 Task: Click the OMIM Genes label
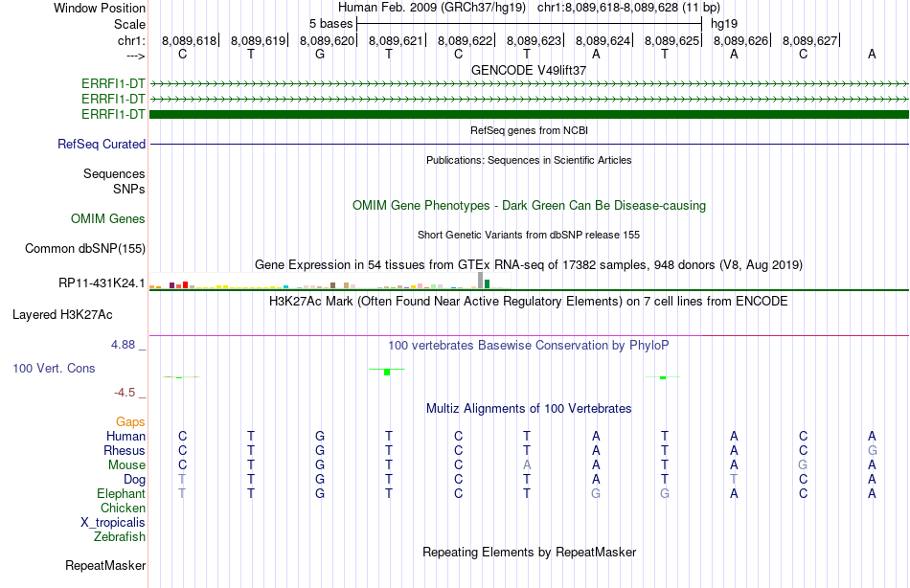[x=108, y=219]
